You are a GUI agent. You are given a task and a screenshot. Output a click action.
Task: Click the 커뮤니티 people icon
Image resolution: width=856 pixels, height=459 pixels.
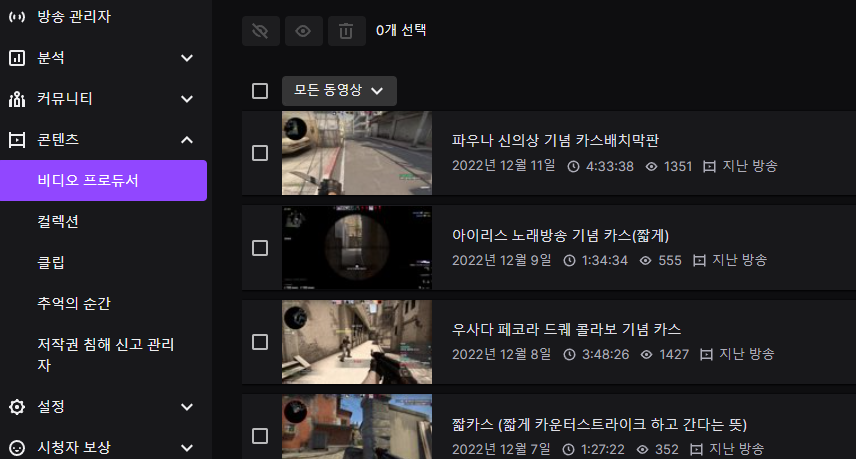[17, 99]
